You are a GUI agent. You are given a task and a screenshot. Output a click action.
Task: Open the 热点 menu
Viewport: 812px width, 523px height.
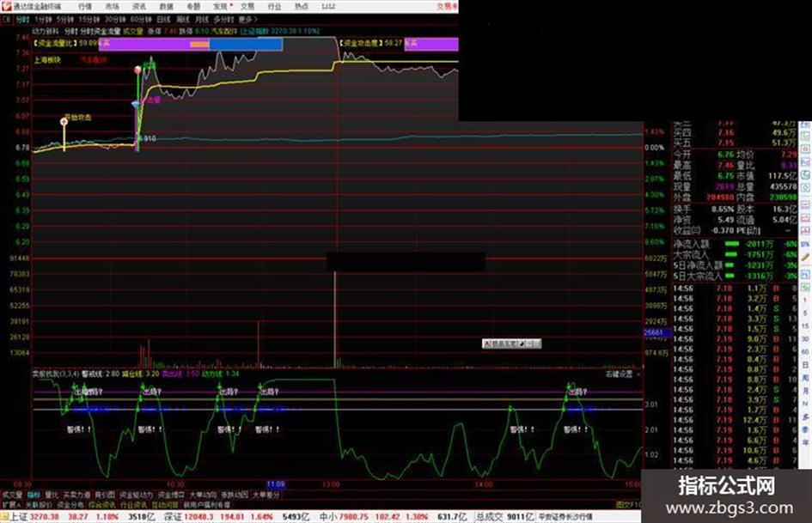click(301, 7)
